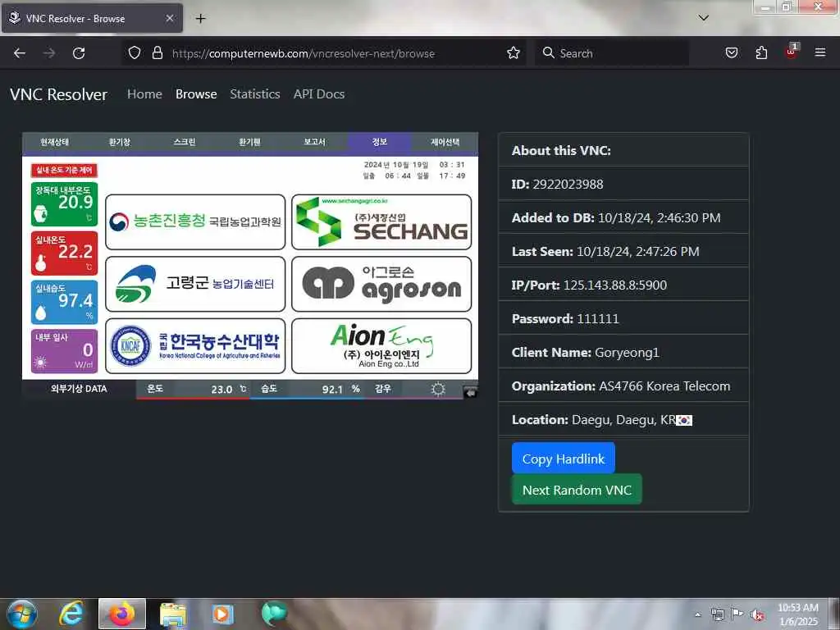The width and height of the screenshot is (840, 630).
Task: Click the purple solar radiation 0 tile
Action: point(64,351)
